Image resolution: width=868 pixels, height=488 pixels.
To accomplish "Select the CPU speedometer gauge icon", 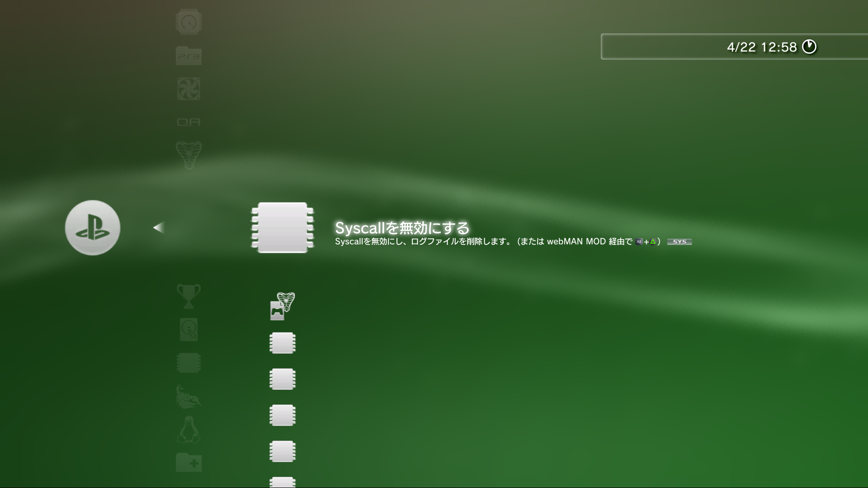I will click(x=189, y=22).
